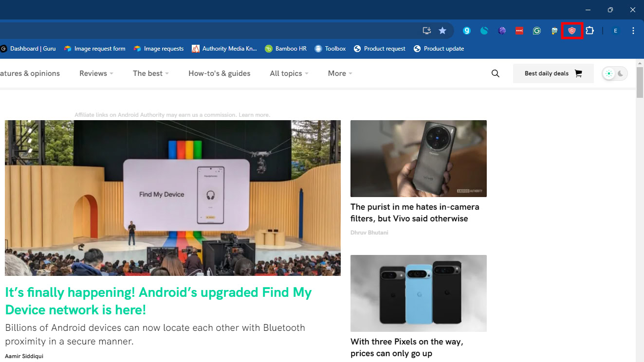Open the teal circular extension icon
This screenshot has width=644, height=362.
pos(484,31)
